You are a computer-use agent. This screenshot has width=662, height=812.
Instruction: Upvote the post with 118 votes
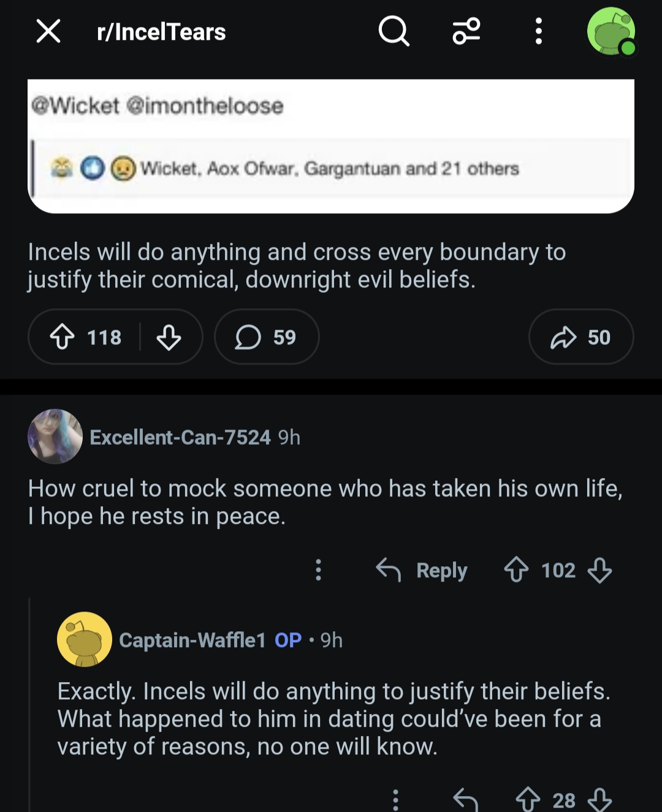63,337
